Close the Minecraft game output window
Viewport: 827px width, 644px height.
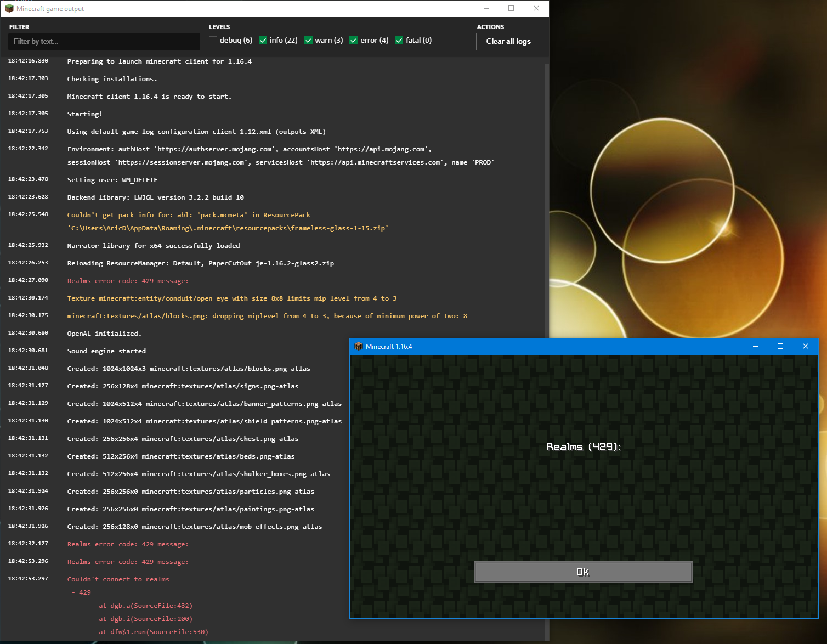(536, 9)
